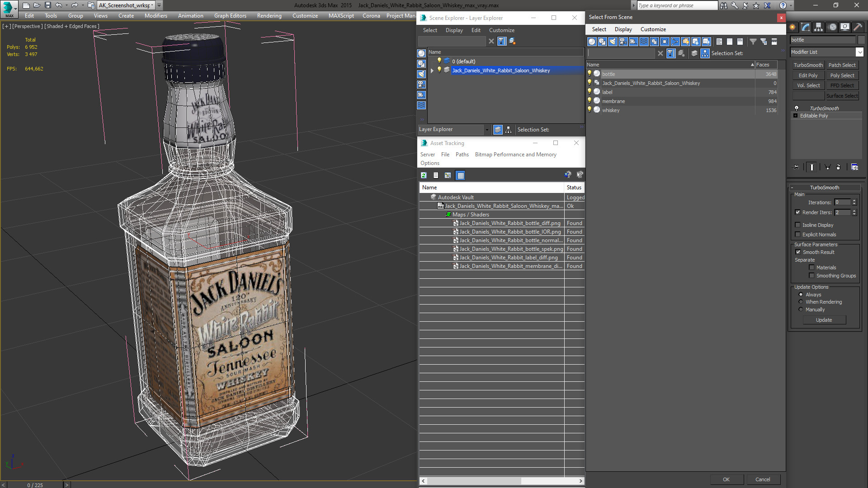
Task: Open the Motion command panel tab
Action: [832, 27]
